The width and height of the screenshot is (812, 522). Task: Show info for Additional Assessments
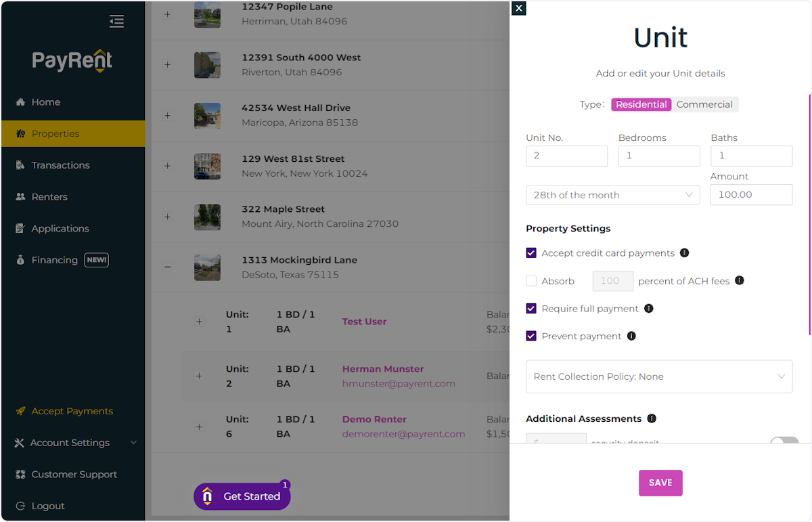pyautogui.click(x=652, y=419)
